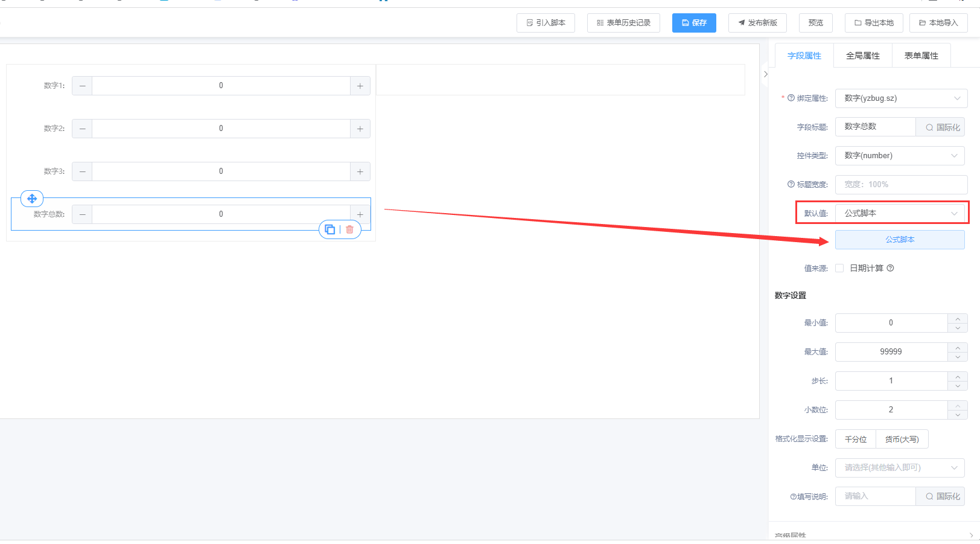Viewport: 980px width, 544px height.
Task: Switch to 字段属性 tab
Action: (804, 56)
